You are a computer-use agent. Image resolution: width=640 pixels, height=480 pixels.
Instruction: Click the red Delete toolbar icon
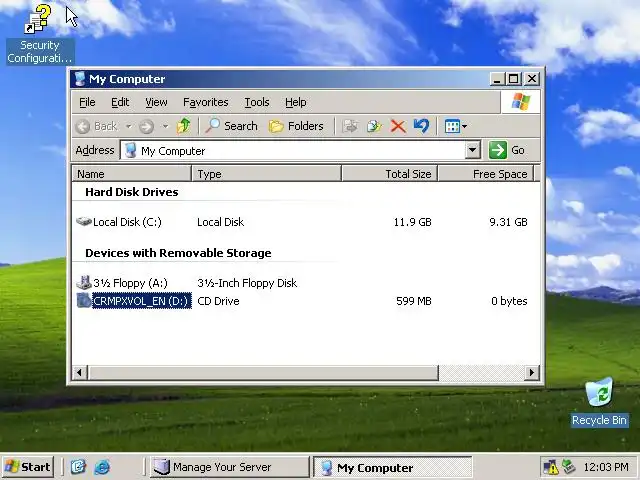(x=398, y=126)
